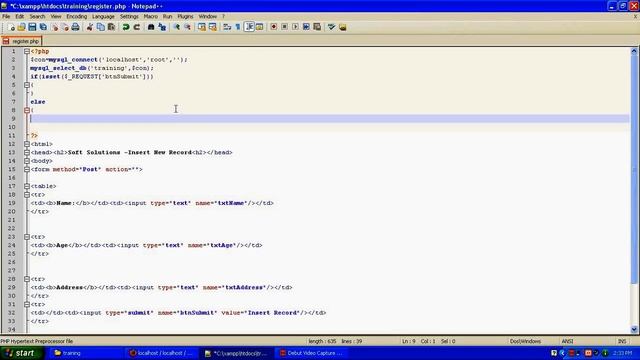Undo the last edit with the green arrow

click(x=126, y=27)
